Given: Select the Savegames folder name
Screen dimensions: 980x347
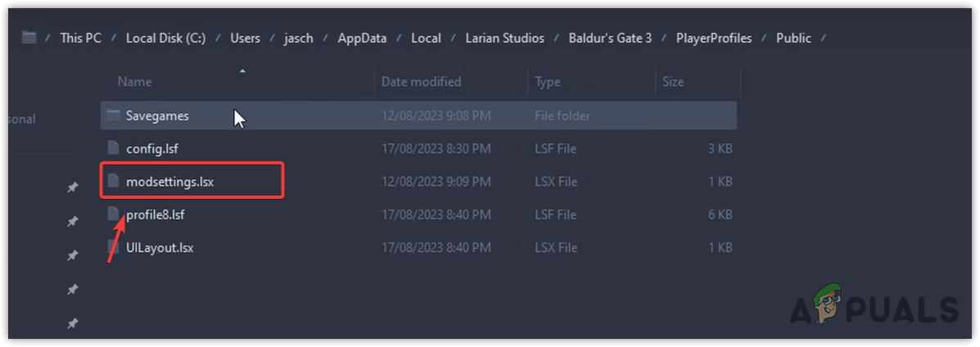Looking at the screenshot, I should (x=157, y=115).
